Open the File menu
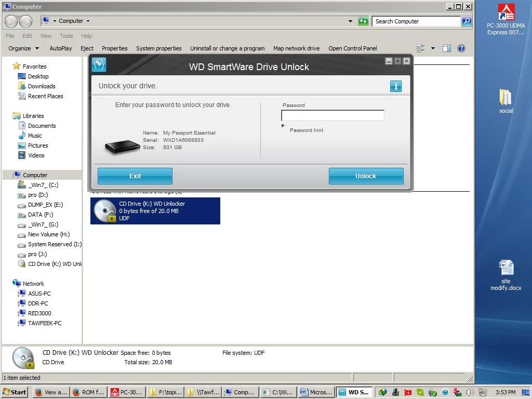This screenshot has height=399, width=532. [x=10, y=36]
